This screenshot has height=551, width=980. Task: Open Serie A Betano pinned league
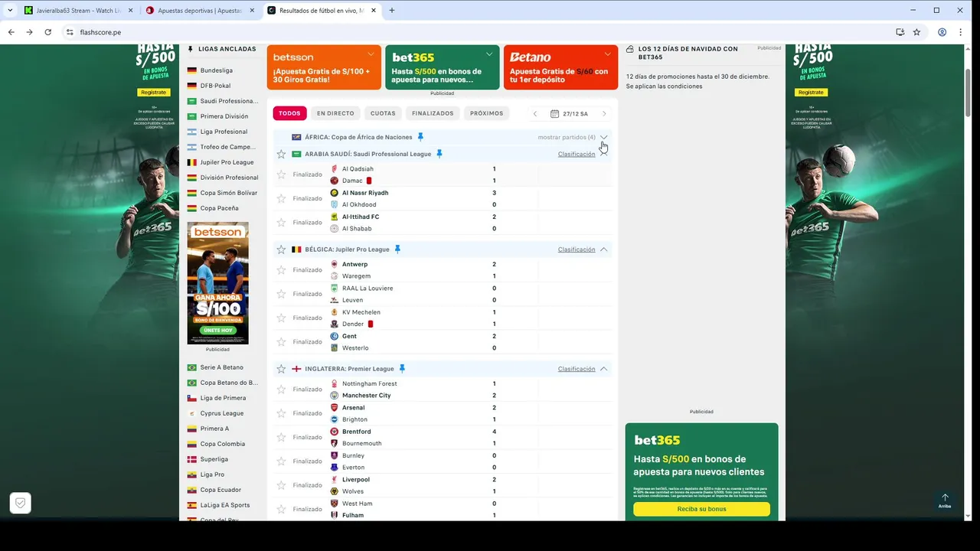point(221,367)
